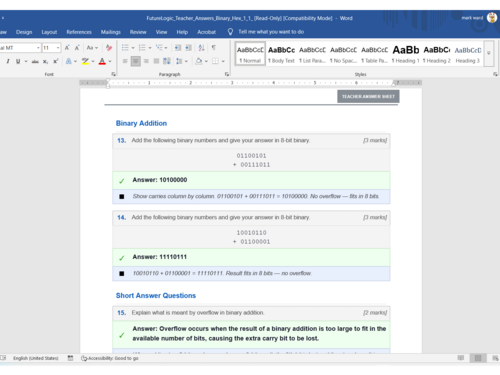The image size is (500, 375).
Task: Switch to Web Layout view
Action: [495, 358]
